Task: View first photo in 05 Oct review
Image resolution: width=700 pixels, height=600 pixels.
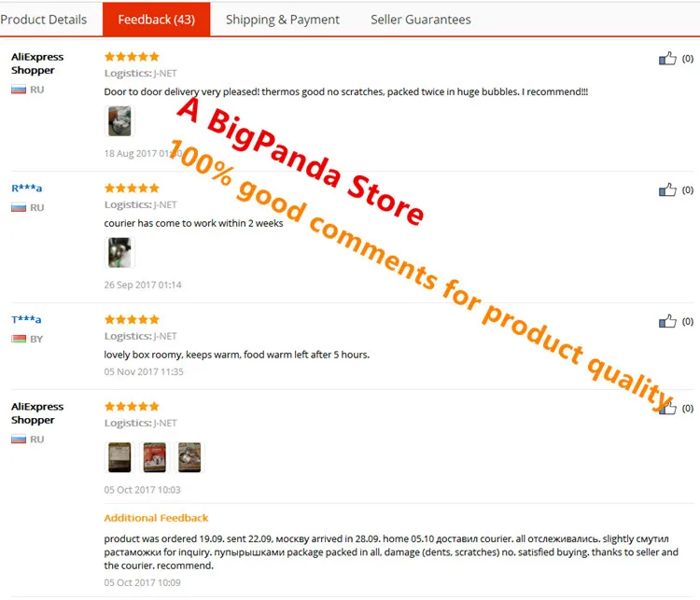Action: tap(119, 457)
